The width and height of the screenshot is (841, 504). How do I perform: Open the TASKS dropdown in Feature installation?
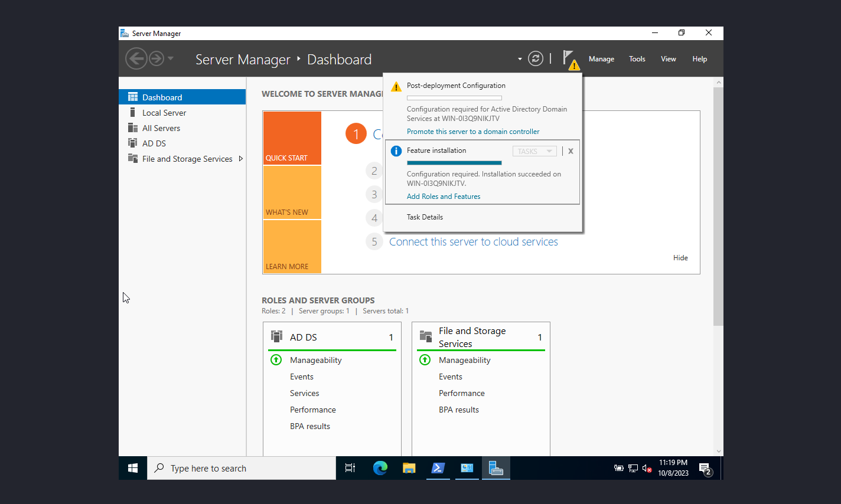534,151
